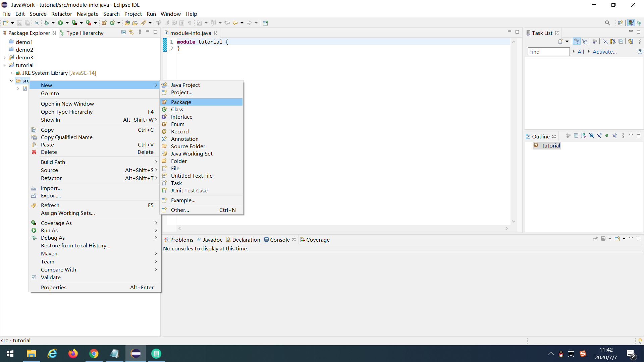Image resolution: width=644 pixels, height=362 pixels.
Task: Open Package Explorer View Menu dots
Action: 140,32
